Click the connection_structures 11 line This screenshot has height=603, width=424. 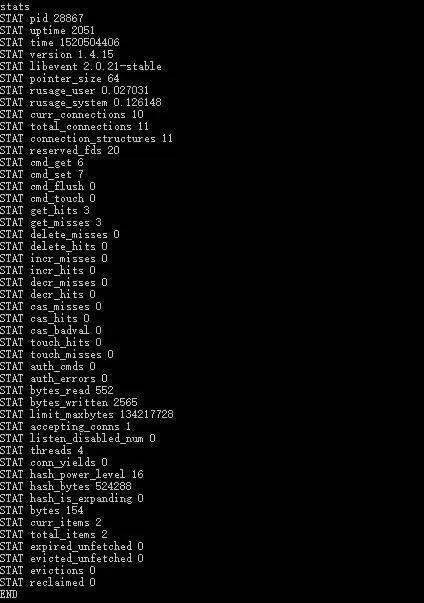coord(86,138)
